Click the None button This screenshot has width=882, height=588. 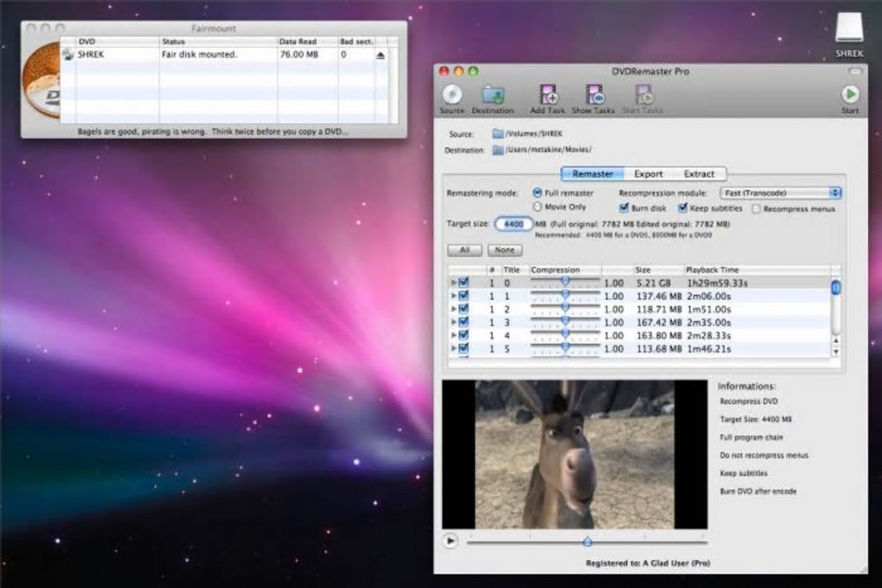tap(505, 250)
